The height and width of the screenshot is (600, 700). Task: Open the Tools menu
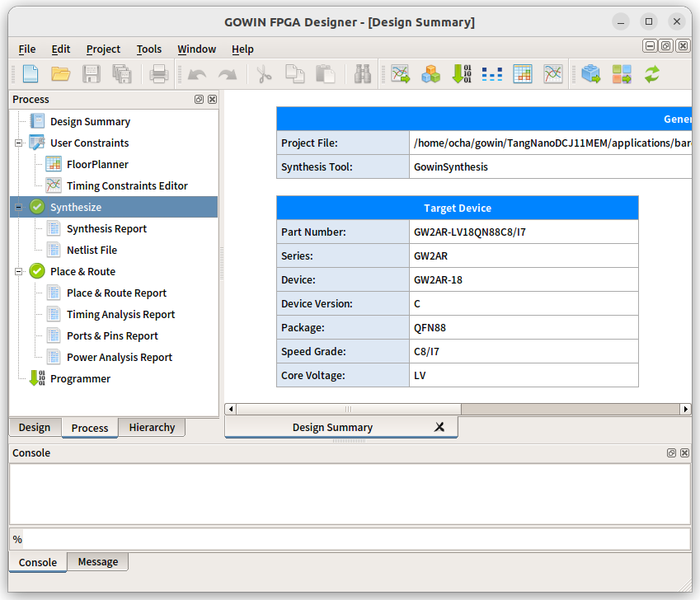pos(149,49)
